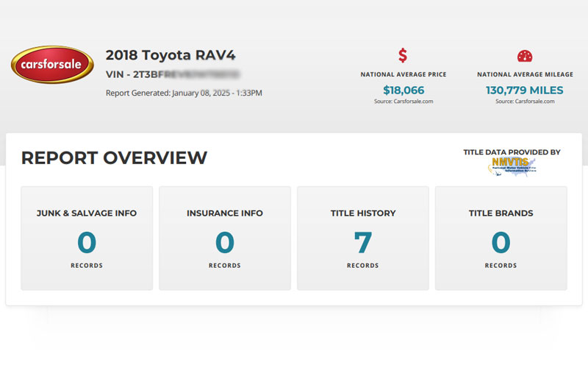
Task: Click Carsforsale.com source under average price
Action: point(403,102)
